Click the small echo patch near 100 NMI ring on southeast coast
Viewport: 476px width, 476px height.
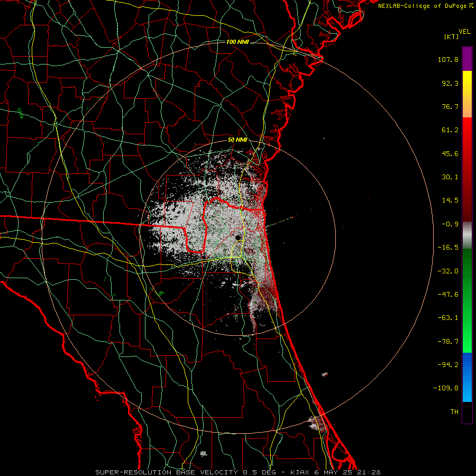[x=317, y=424]
